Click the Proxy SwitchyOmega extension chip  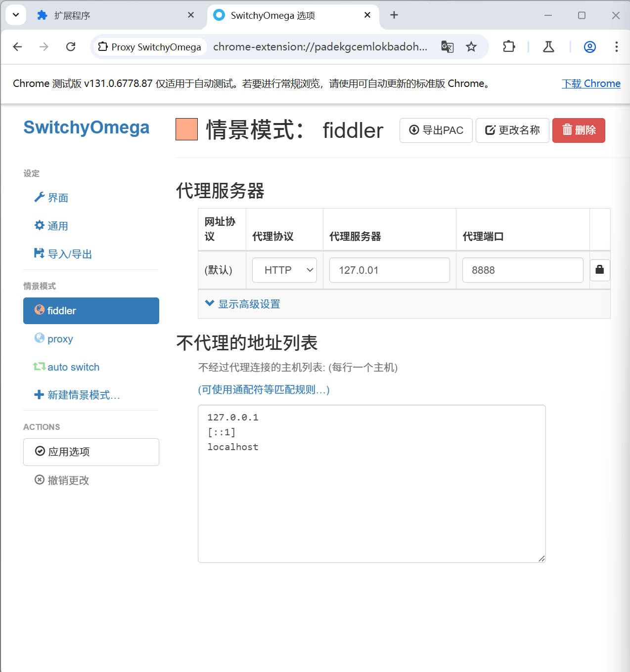point(150,47)
